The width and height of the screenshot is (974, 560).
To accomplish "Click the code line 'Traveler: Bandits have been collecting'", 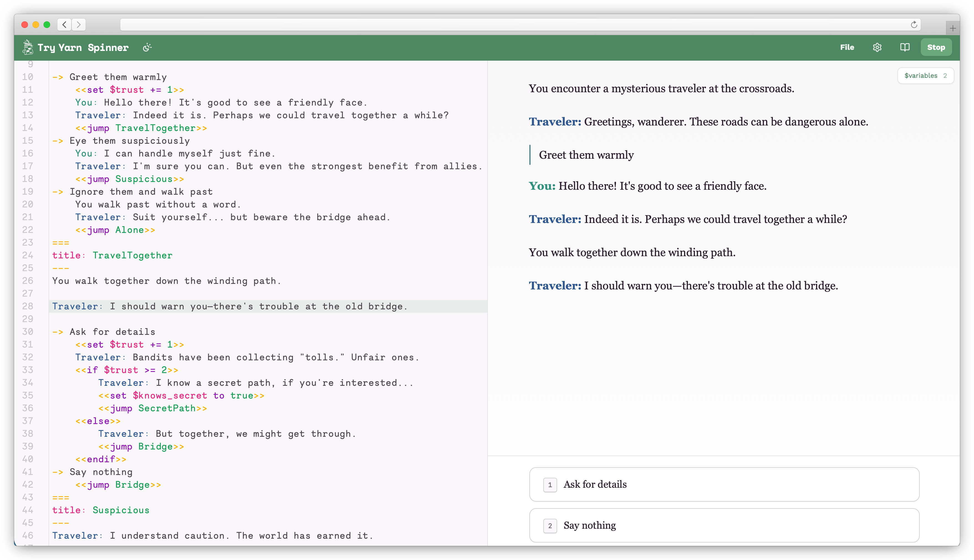I will click(247, 357).
